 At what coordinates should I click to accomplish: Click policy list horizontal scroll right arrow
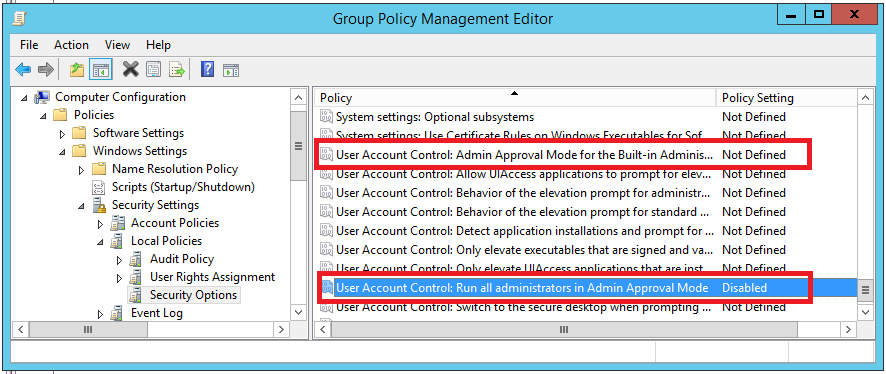848,329
